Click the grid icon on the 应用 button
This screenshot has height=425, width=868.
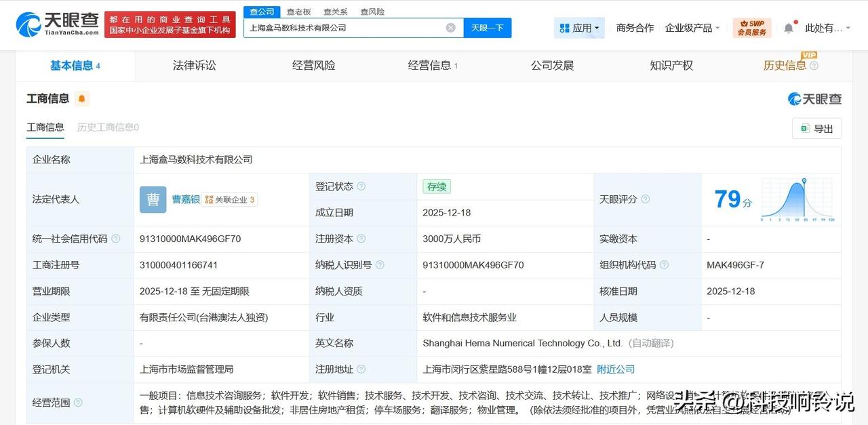coord(564,27)
